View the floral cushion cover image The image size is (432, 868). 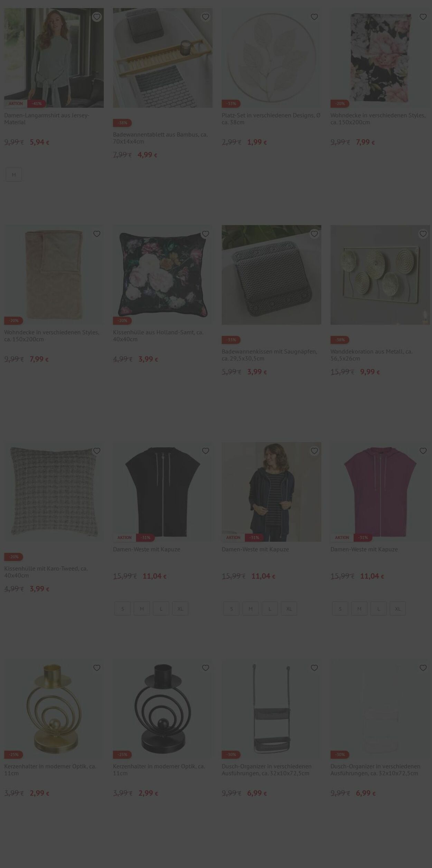(163, 275)
